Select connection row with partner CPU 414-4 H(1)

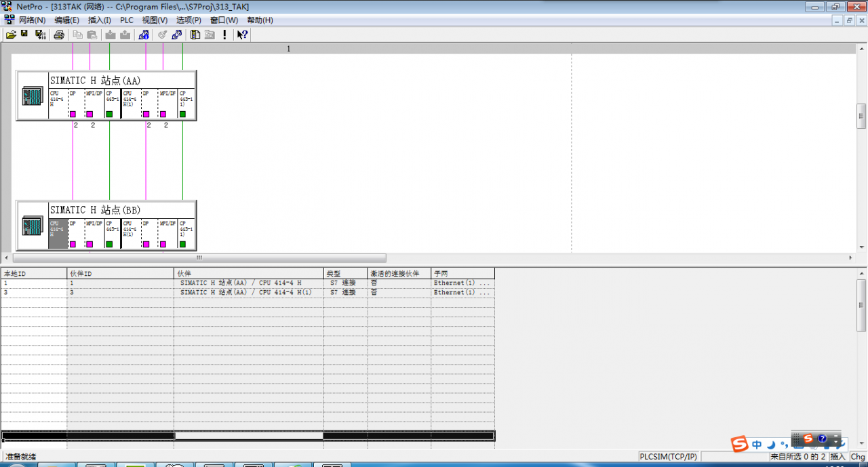tap(248, 292)
